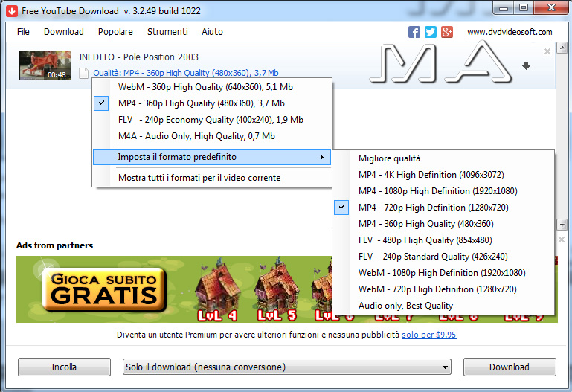Set default to MP4 - 360p High Quality (480x360)
572x392 pixels.
click(x=443, y=224)
